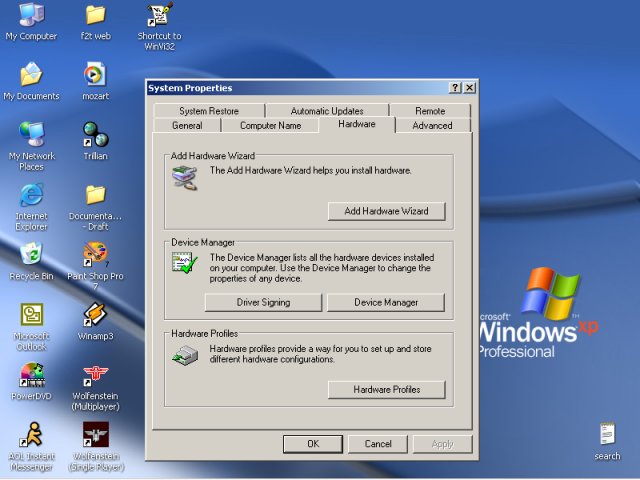Confirm with the OK button
Image resolution: width=640 pixels, height=480 pixels.
coord(313,444)
